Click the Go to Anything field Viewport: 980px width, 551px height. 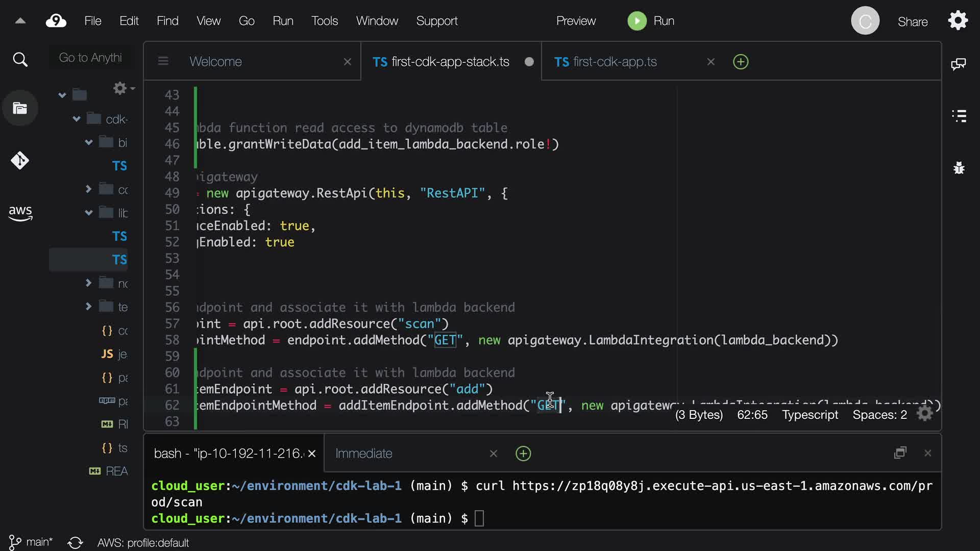[x=90, y=58]
